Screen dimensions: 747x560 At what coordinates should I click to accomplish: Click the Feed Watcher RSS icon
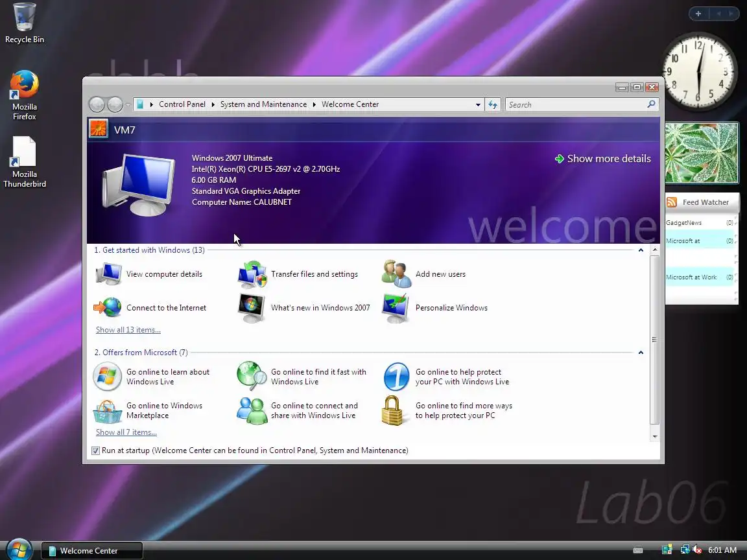click(672, 202)
